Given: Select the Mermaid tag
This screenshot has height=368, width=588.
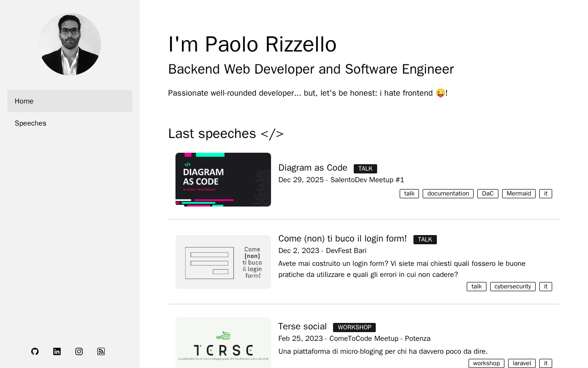Looking at the screenshot, I should click(x=519, y=194).
